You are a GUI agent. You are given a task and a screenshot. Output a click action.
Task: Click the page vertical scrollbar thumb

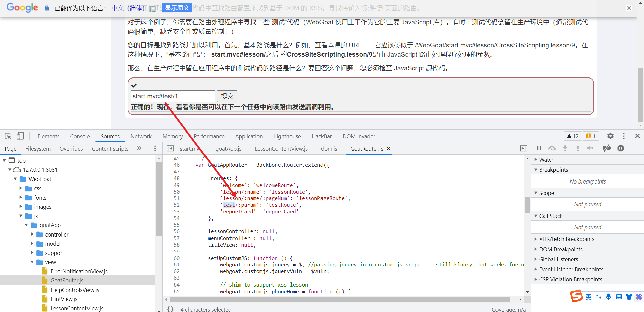(640, 95)
